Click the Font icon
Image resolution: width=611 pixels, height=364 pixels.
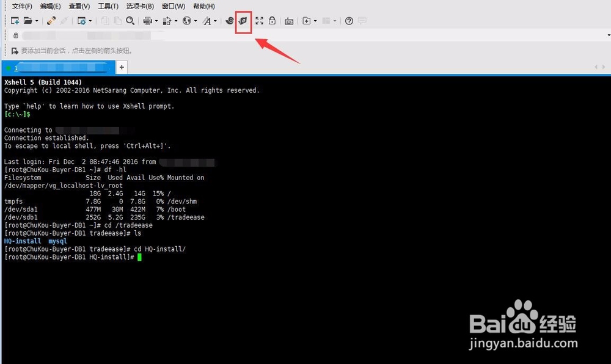[207, 21]
